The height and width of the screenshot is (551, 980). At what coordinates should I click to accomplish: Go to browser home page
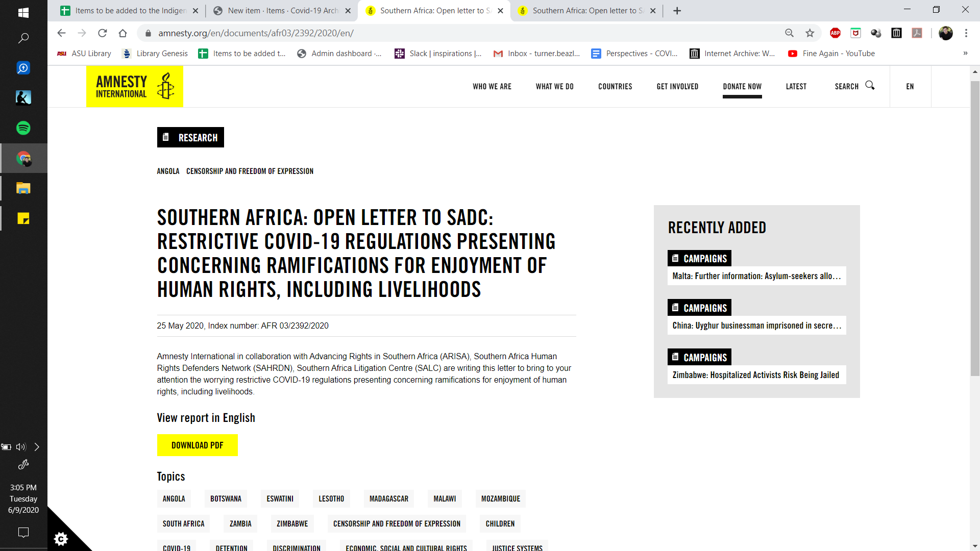pos(122,33)
